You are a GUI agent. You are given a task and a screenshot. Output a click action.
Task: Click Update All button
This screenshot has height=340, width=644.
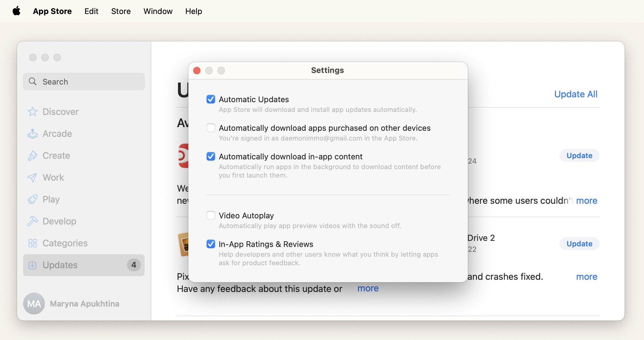click(576, 93)
